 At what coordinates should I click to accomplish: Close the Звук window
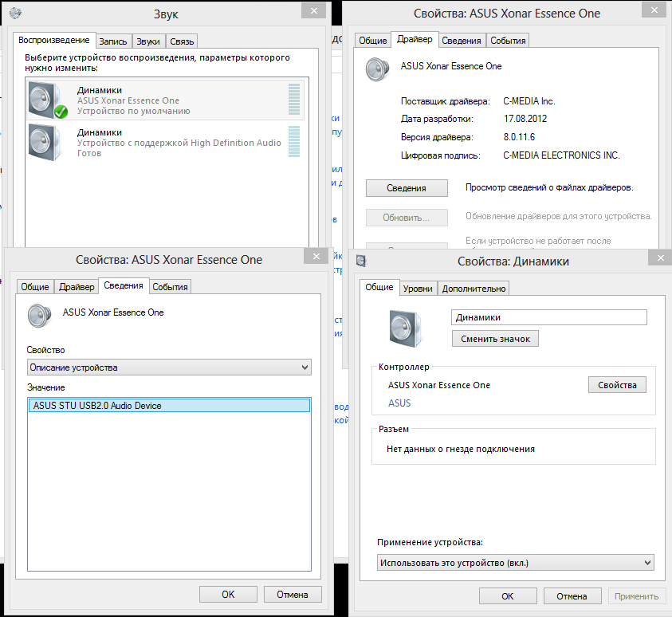[314, 10]
